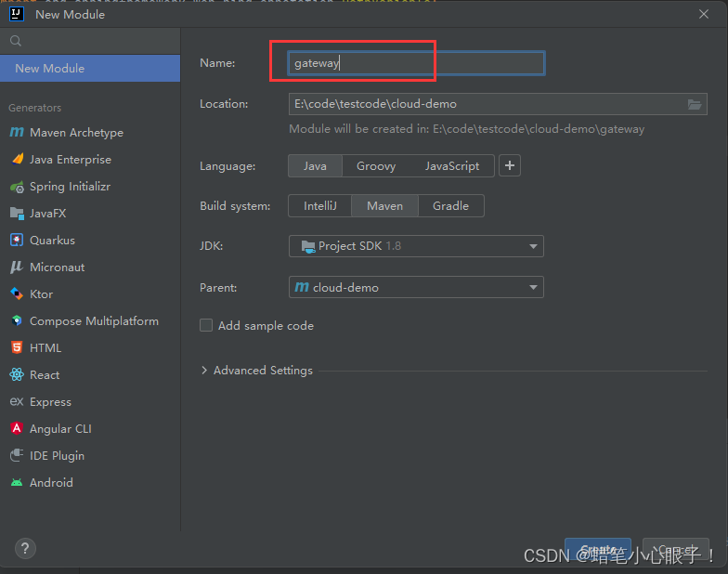Click the Quarkus icon
Viewport: 728px width, 574px height.
click(17, 240)
